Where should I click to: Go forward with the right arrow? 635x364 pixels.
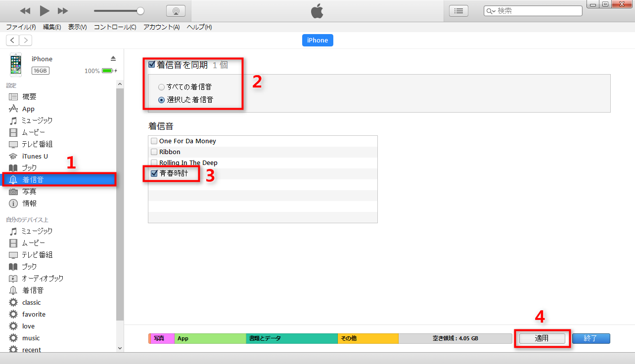25,40
